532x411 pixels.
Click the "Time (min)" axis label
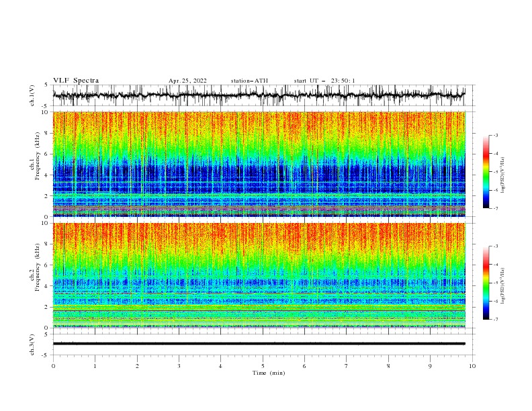click(x=269, y=373)
